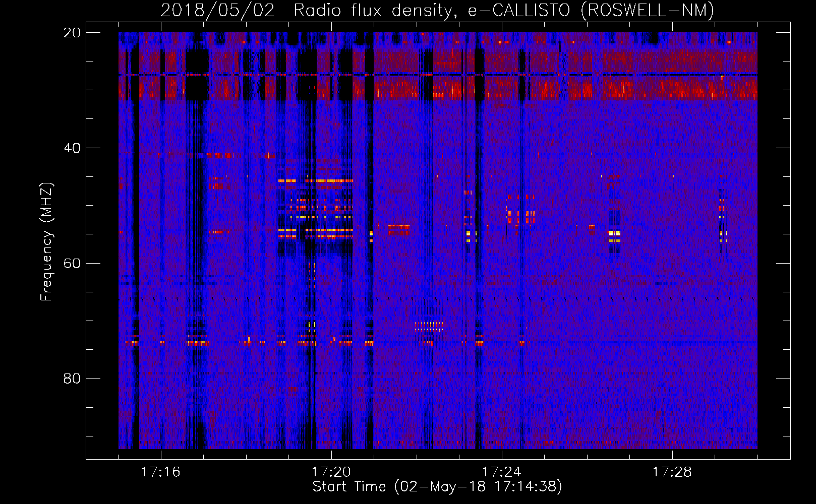Click the 20 frequency tick label
Image resolution: width=816 pixels, height=504 pixels.
click(x=72, y=33)
